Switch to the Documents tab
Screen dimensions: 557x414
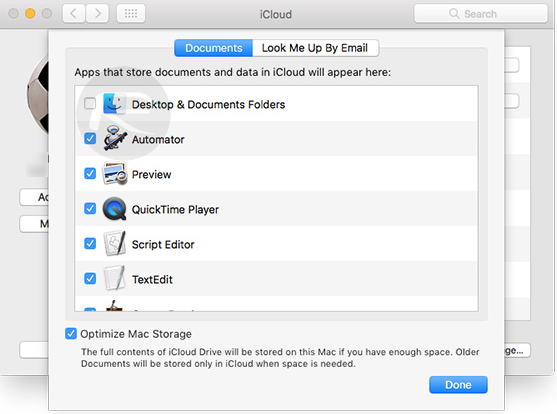click(213, 48)
